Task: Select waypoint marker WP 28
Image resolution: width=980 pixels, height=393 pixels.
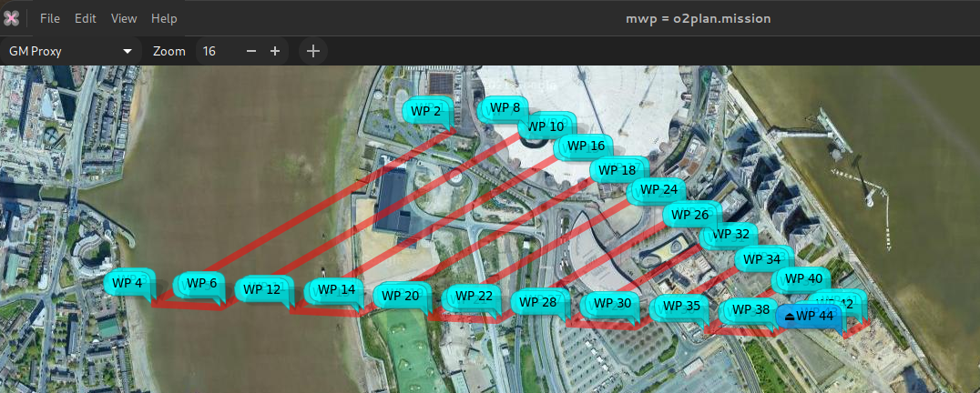Action: pyautogui.click(x=536, y=302)
